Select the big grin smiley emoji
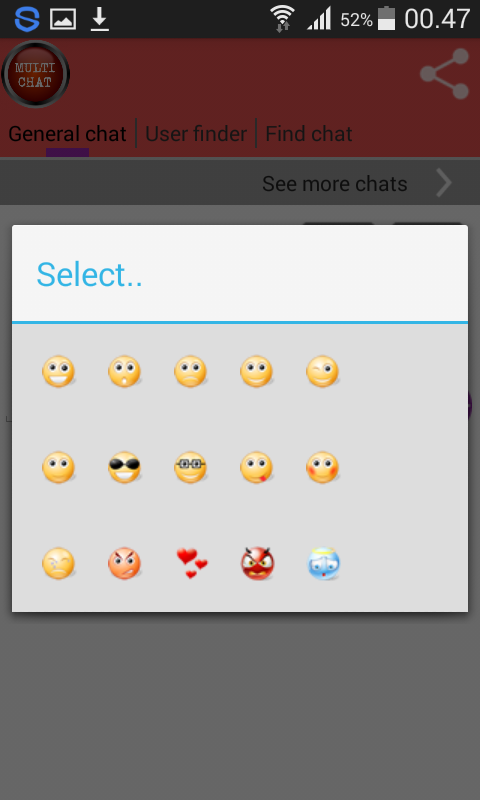 (x=59, y=371)
